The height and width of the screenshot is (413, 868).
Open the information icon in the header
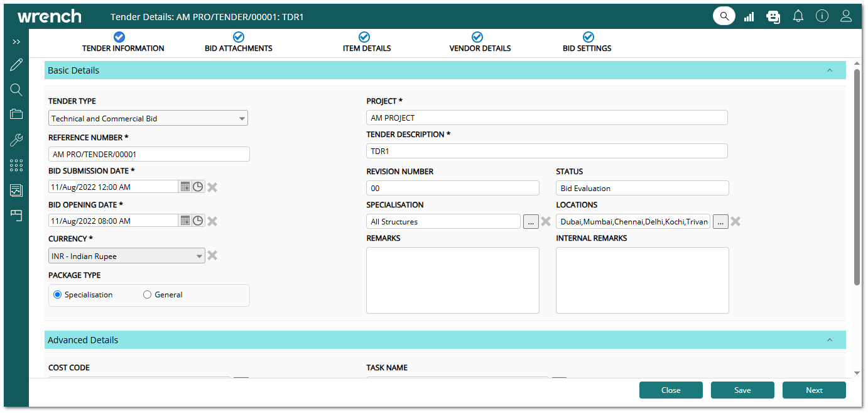point(822,16)
